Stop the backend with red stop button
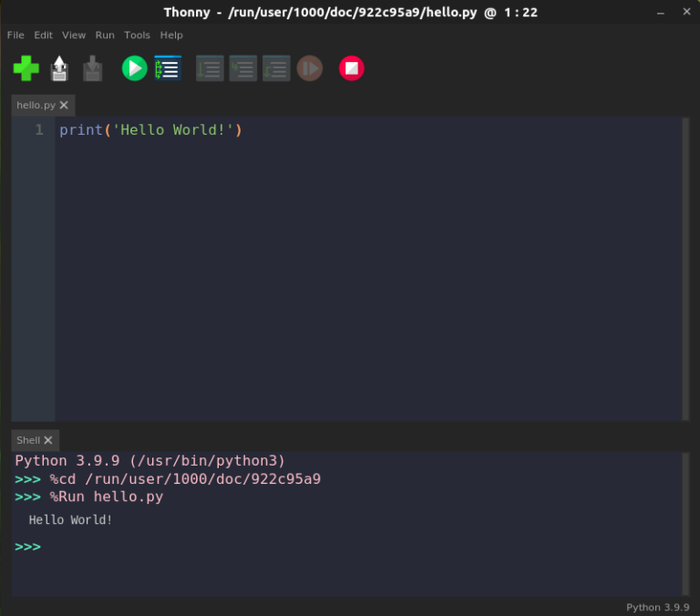The image size is (700, 616). point(352,68)
